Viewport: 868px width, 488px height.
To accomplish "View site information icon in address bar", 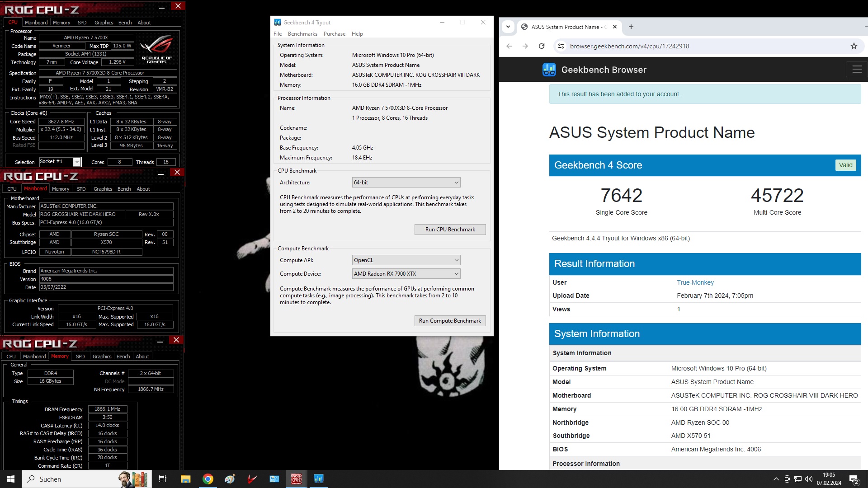I will 561,46.
